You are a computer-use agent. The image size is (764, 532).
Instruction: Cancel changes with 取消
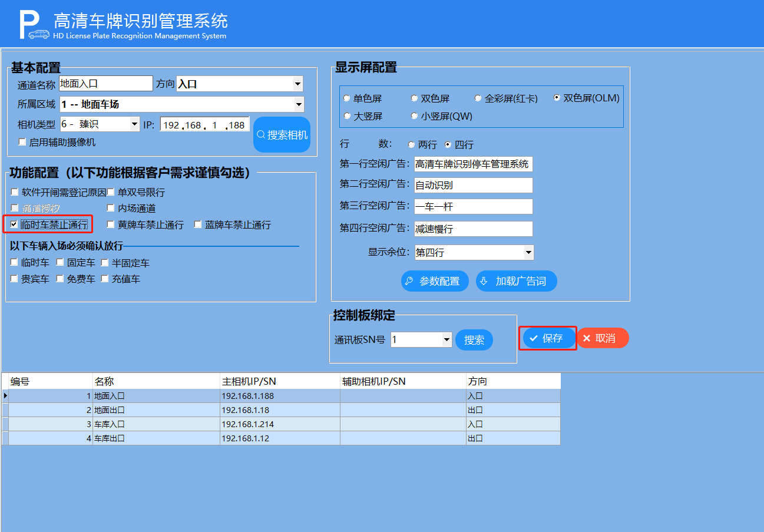point(602,338)
